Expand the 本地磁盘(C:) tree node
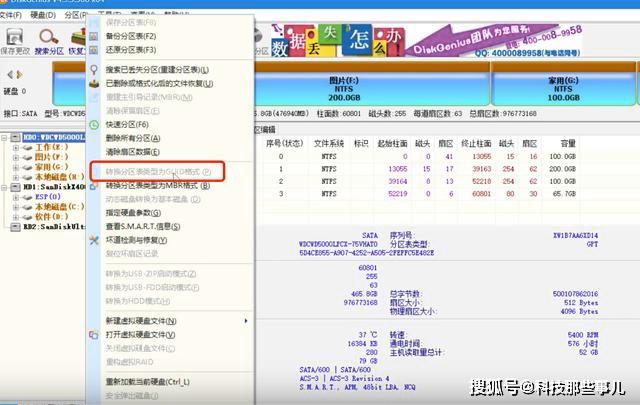 pos(16,207)
